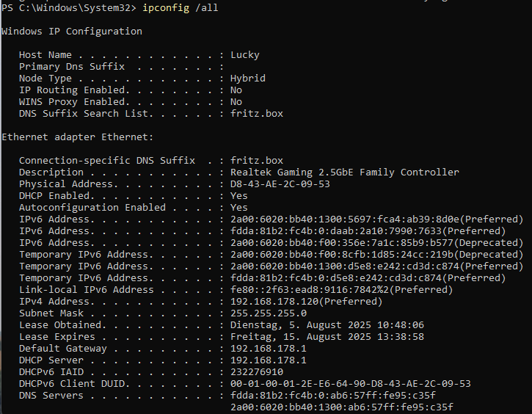Click the Physical Address D8-43-AE-2C-09-53
Image resolution: width=532 pixels, height=414 pixels.
[280, 184]
